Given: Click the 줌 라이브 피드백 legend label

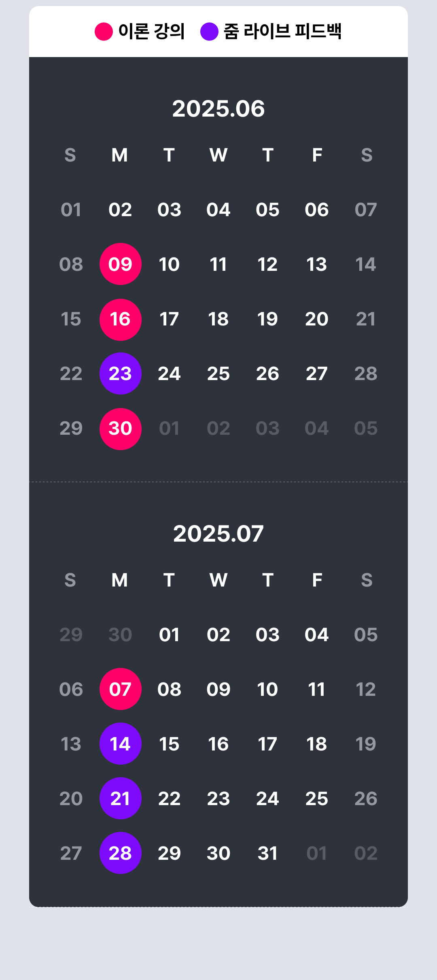Looking at the screenshot, I should click(282, 32).
